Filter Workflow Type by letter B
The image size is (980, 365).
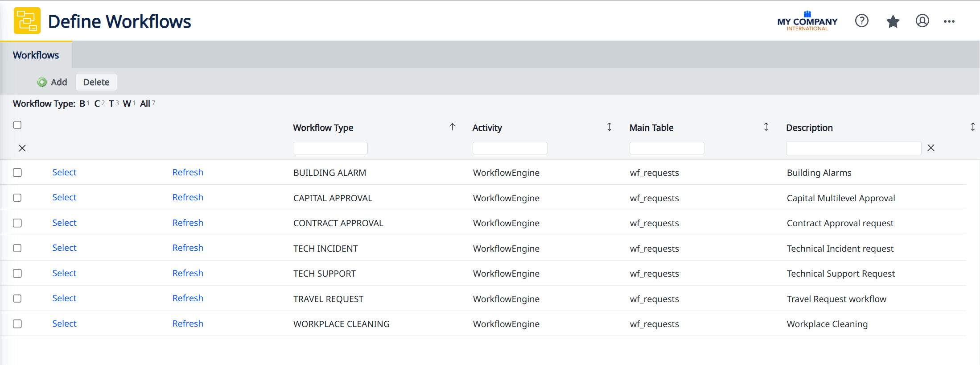pyautogui.click(x=82, y=104)
